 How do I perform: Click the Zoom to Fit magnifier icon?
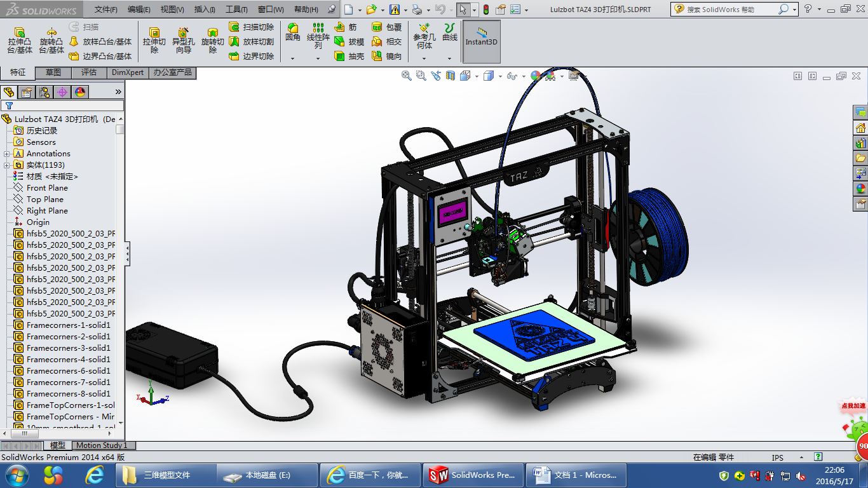pos(406,76)
